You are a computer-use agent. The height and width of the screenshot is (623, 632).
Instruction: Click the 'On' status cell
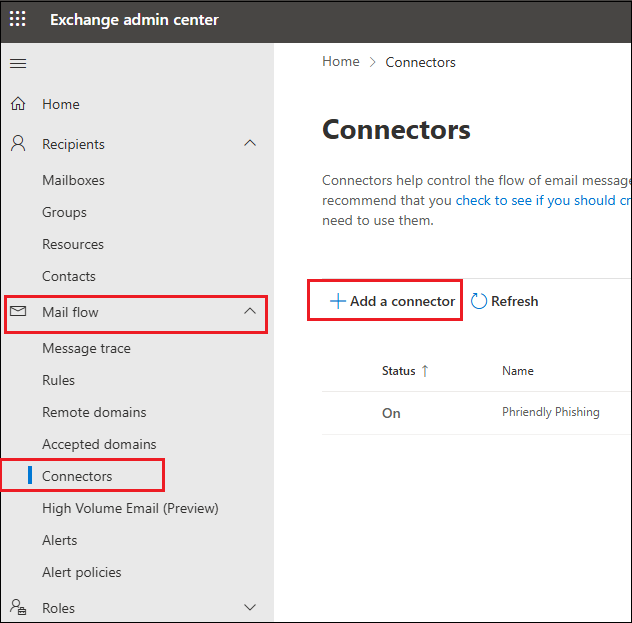click(391, 413)
